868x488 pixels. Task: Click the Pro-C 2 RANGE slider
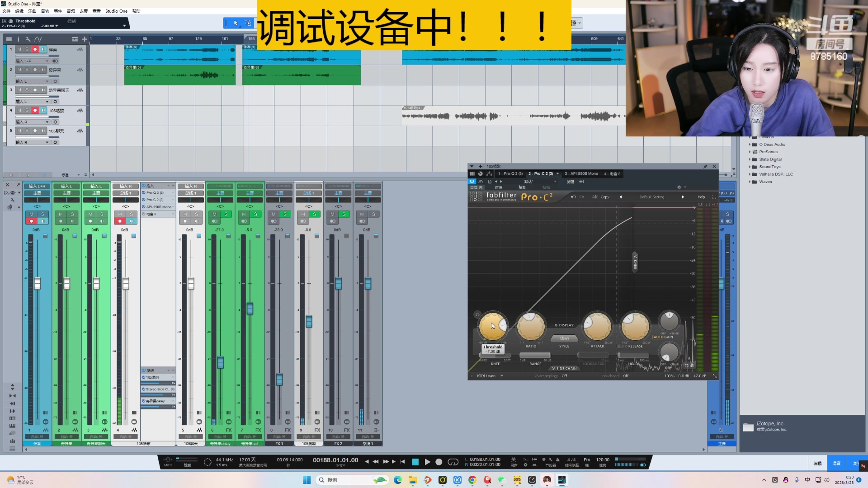coord(535,356)
